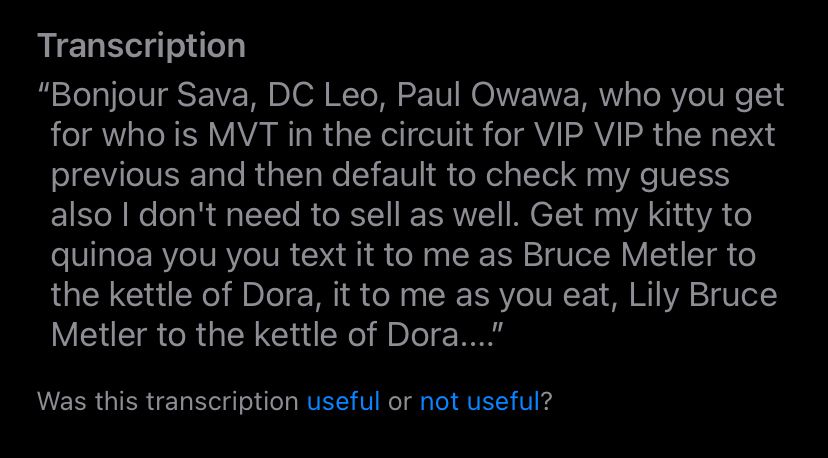The width and height of the screenshot is (828, 458).
Task: Click the word eat in the transcript
Action: [586, 296]
